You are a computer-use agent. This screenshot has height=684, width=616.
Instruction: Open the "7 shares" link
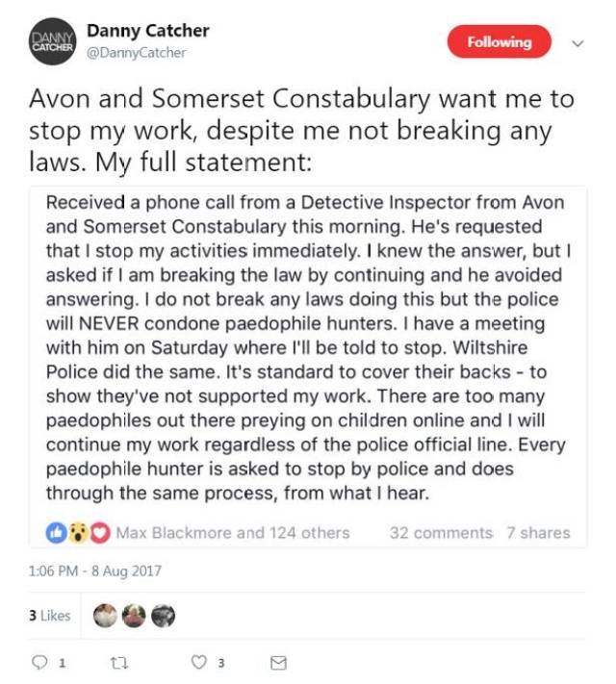pos(538,532)
